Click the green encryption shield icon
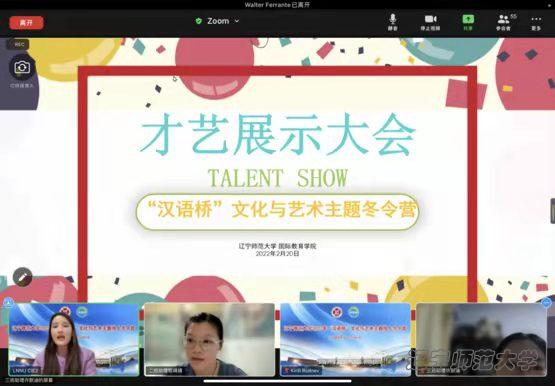Screen dimensions: 555x386 [x=199, y=21]
